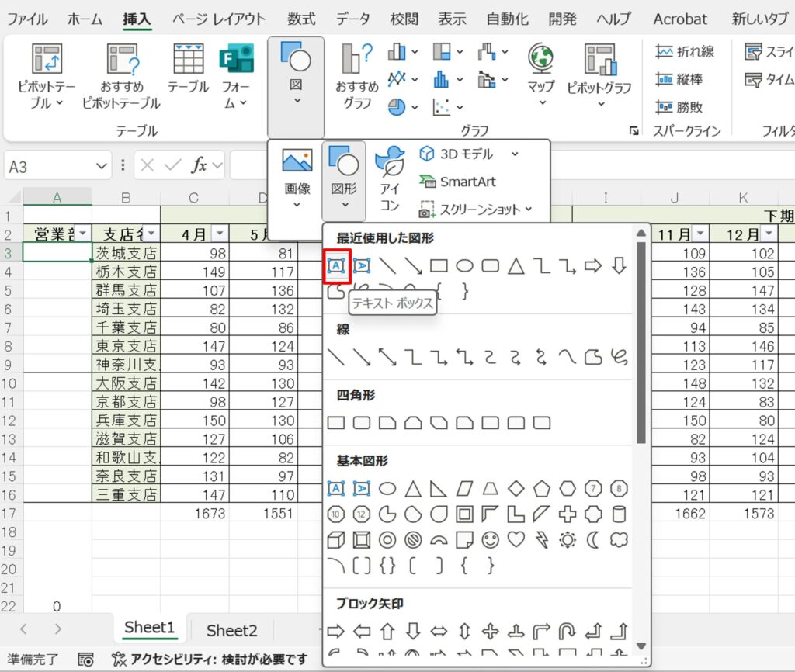Select the heart shape in 基本図形
The width and height of the screenshot is (795, 672).
click(516, 540)
